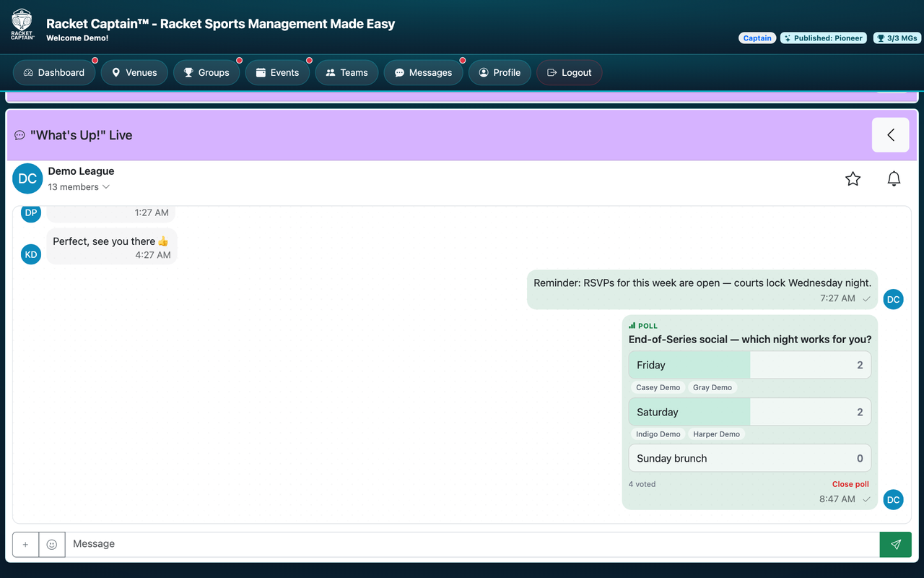Image resolution: width=924 pixels, height=578 pixels.
Task: Open the Dashboard page
Action: pos(54,72)
